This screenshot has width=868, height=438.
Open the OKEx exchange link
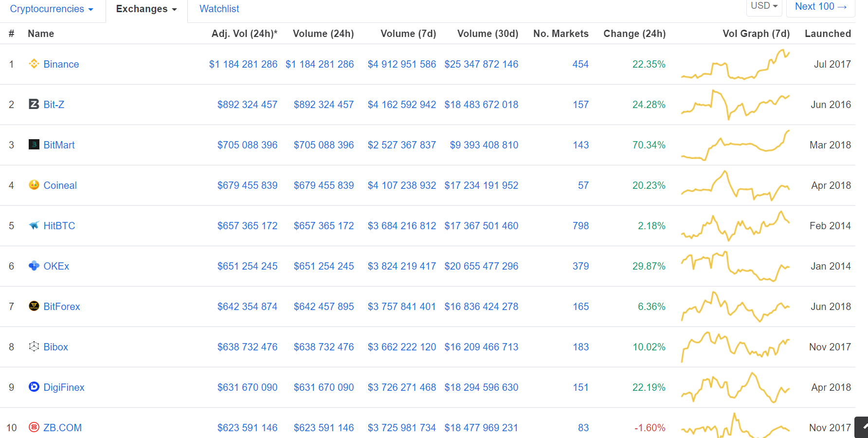click(56, 266)
